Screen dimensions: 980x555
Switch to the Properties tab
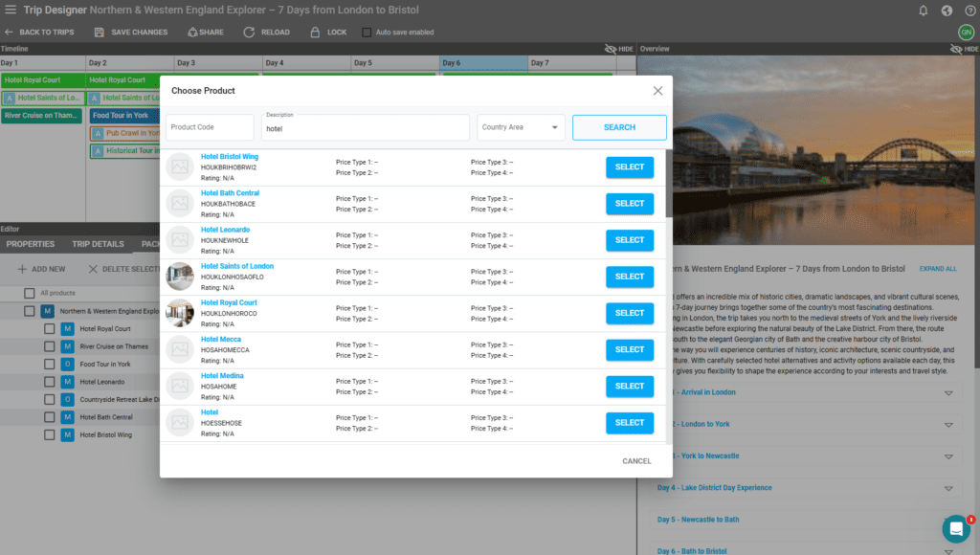pyautogui.click(x=31, y=244)
